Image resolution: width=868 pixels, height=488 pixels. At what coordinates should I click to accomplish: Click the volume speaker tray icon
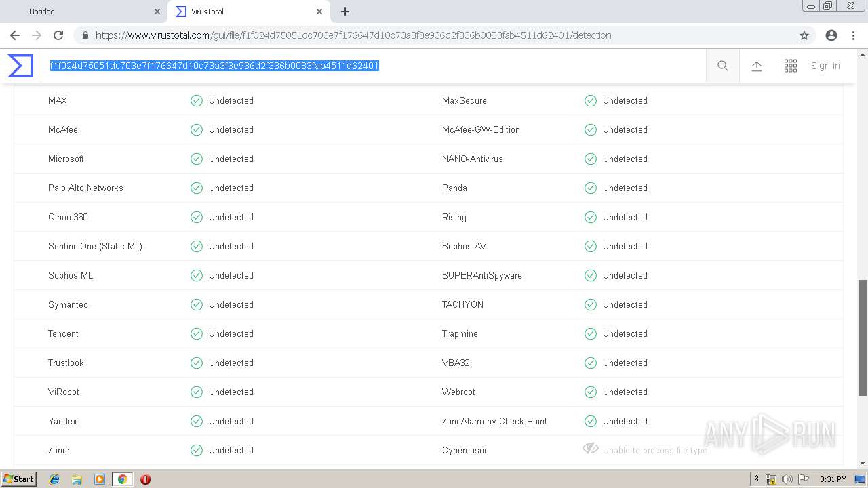787,479
